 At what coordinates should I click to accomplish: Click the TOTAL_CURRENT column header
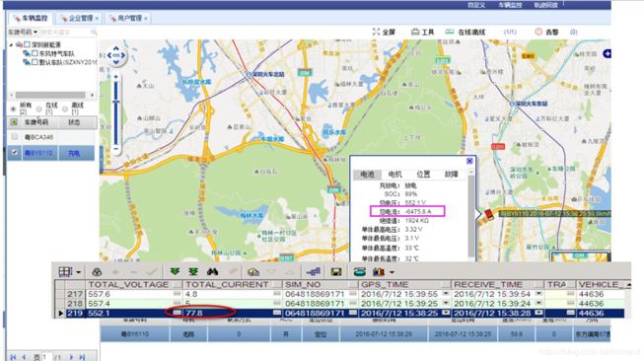[x=232, y=284]
